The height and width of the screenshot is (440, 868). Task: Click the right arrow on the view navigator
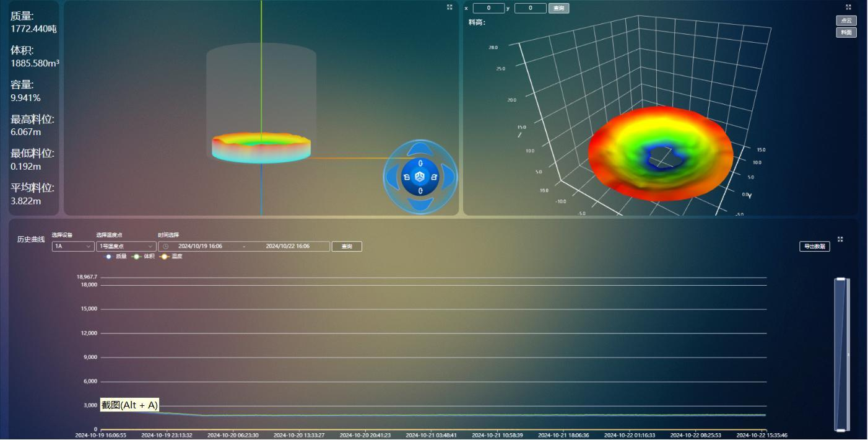pyautogui.click(x=448, y=177)
